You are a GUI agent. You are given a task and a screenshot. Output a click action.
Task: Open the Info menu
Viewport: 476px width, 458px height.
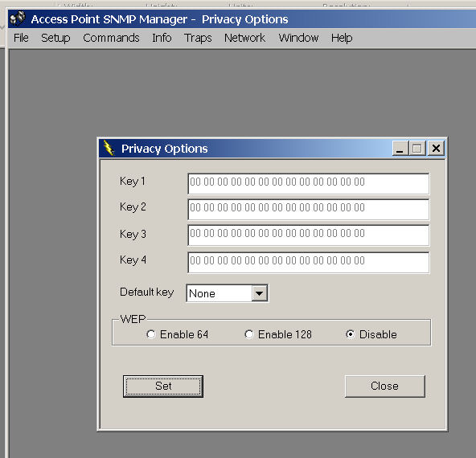tap(162, 38)
